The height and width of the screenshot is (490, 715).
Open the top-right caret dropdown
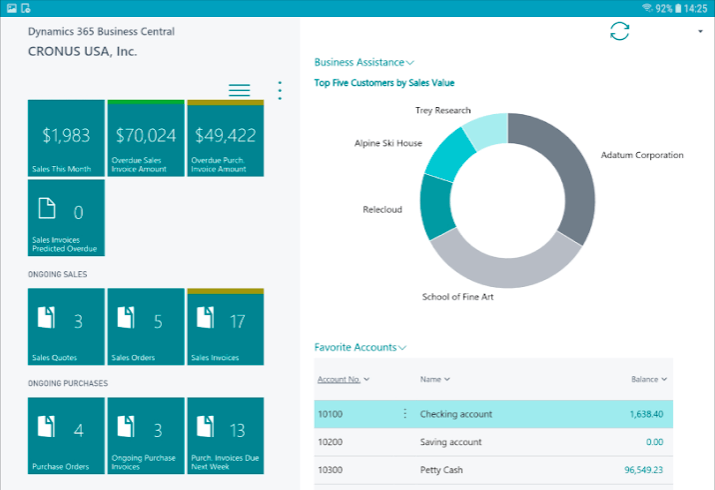pyautogui.click(x=699, y=31)
